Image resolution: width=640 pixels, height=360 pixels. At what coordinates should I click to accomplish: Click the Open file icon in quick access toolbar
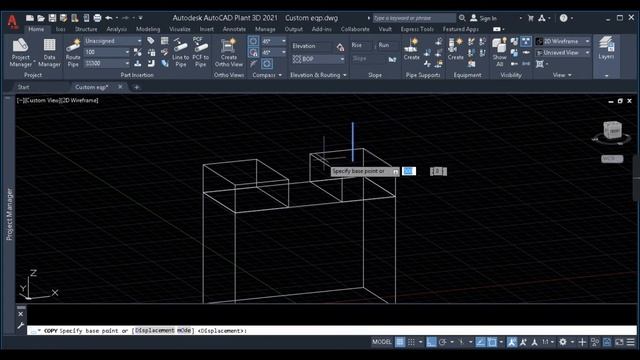(x=41, y=18)
